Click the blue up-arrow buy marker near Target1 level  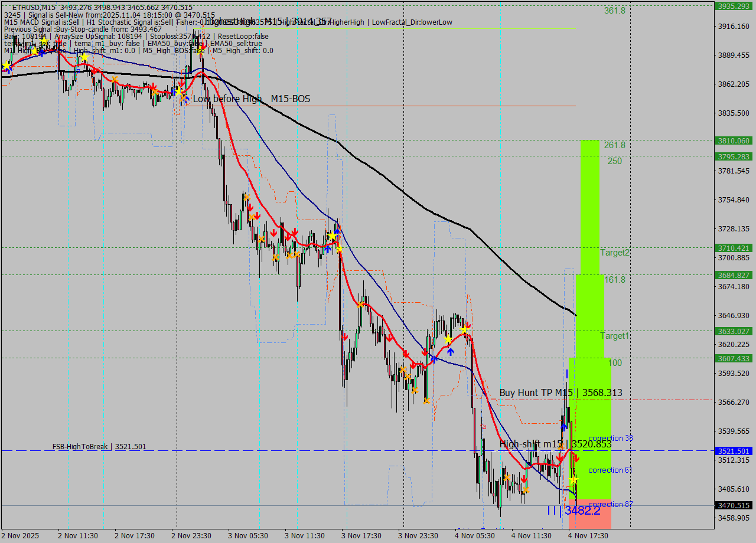[x=450, y=352]
